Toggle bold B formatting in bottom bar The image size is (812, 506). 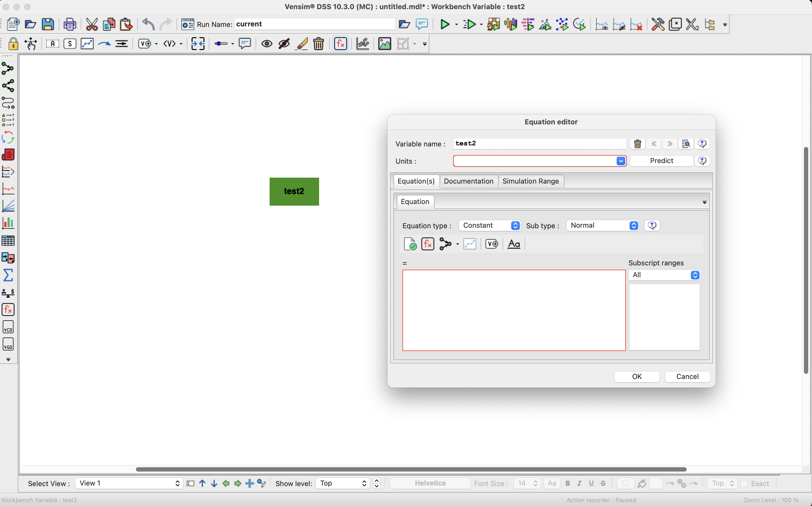click(x=567, y=484)
